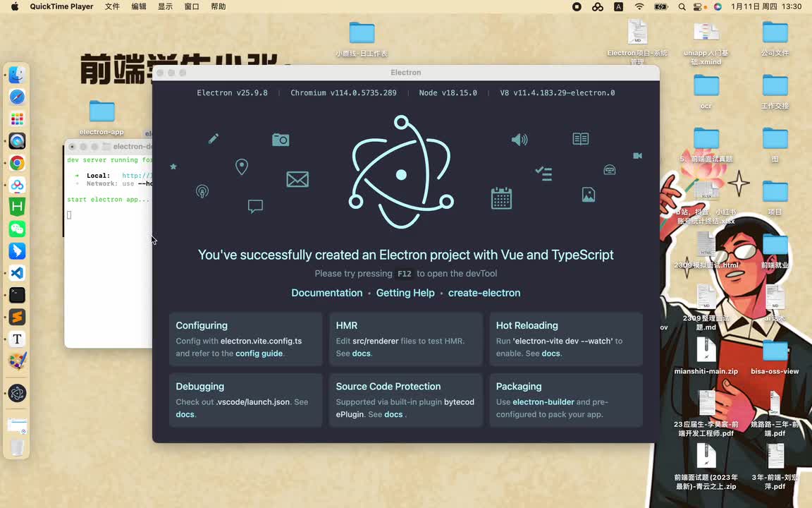Open the Apple menu
Image resolution: width=812 pixels, height=508 pixels.
click(15, 7)
